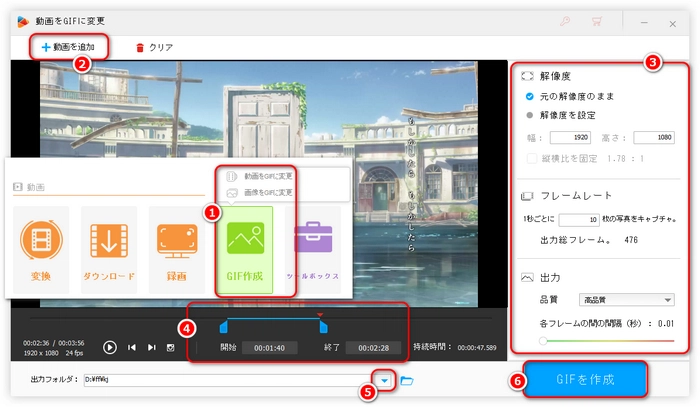Viewport: 700px width, 407px height.
Task: Open the ダウンロード tool icon
Action: click(x=109, y=241)
